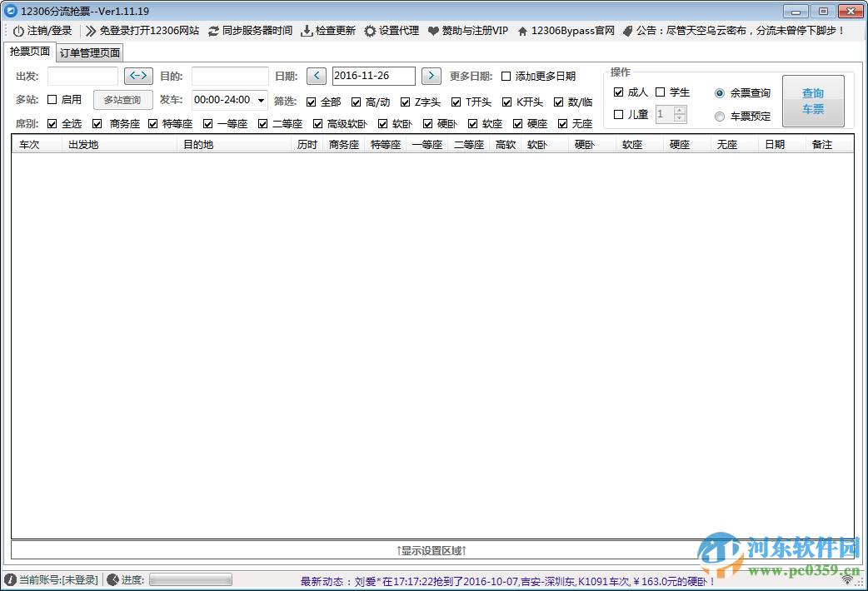Select the 车票预定 radio option
This screenshot has width=868, height=591.
point(719,117)
